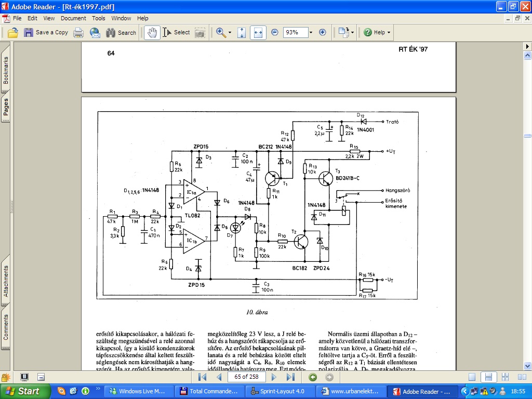532x399 pixels.
Task: Click the PDF document menu icon
Action: click(x=6, y=18)
